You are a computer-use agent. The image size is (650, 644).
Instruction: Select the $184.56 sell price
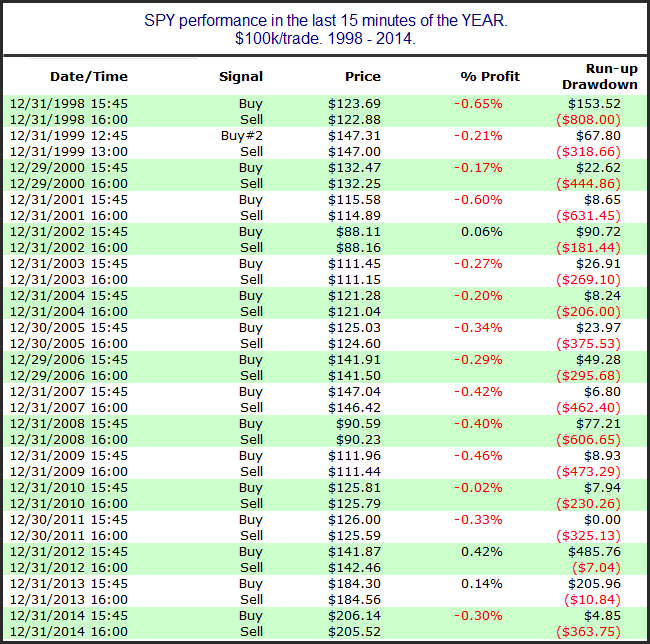coord(354,600)
